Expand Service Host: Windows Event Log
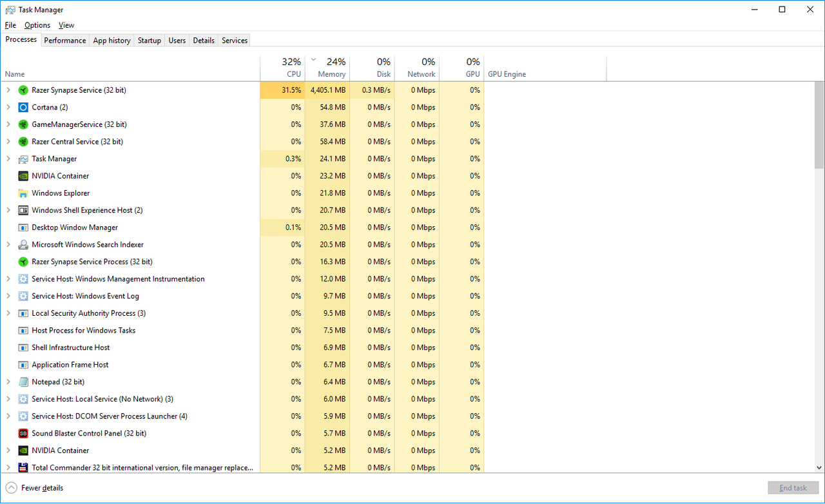 click(x=8, y=296)
